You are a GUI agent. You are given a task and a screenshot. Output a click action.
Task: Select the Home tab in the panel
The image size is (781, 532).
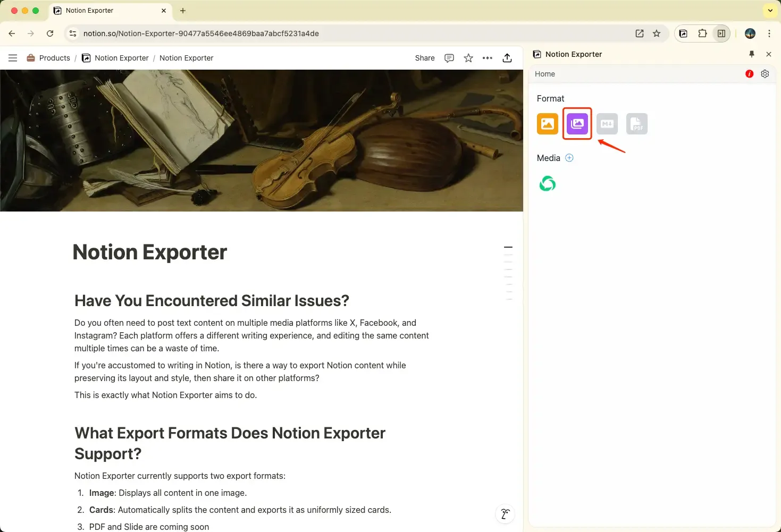tap(544, 74)
